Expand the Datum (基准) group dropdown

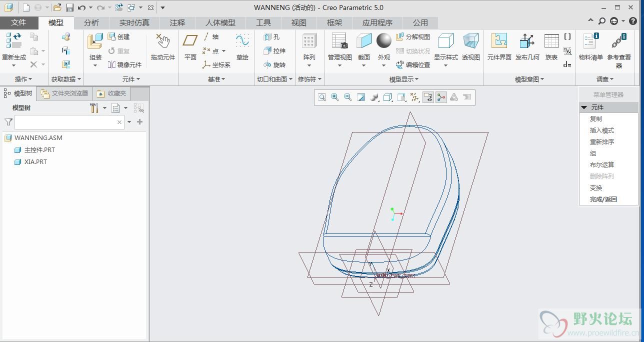pyautogui.click(x=216, y=79)
